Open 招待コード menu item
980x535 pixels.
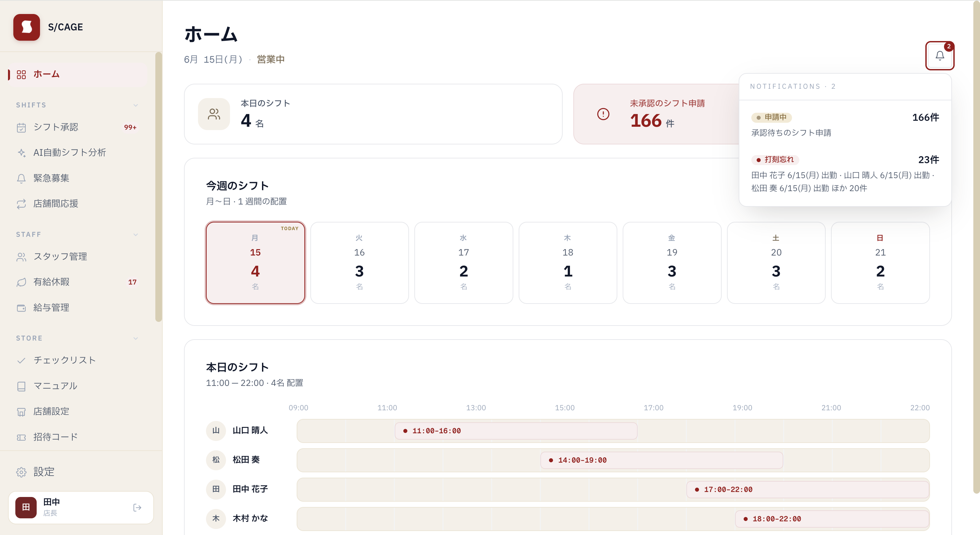coord(78,437)
